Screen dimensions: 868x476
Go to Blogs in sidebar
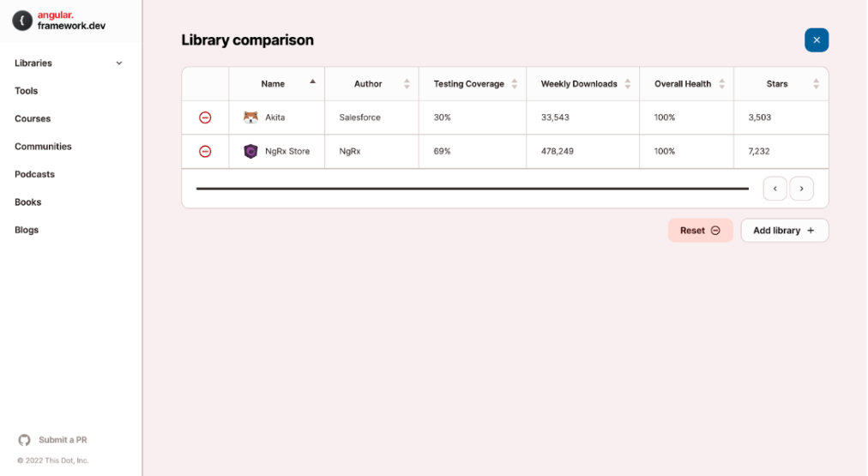(27, 230)
